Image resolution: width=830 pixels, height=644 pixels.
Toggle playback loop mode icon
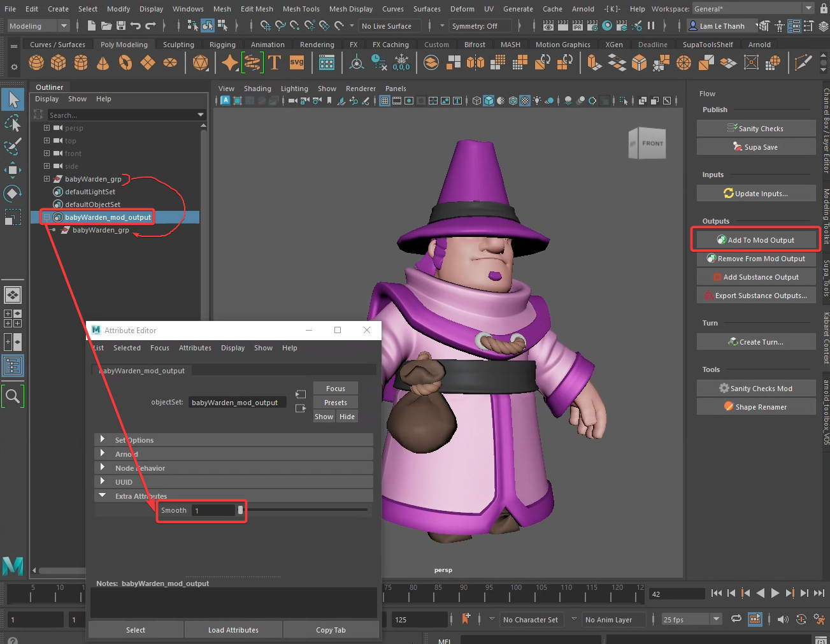[736, 619]
